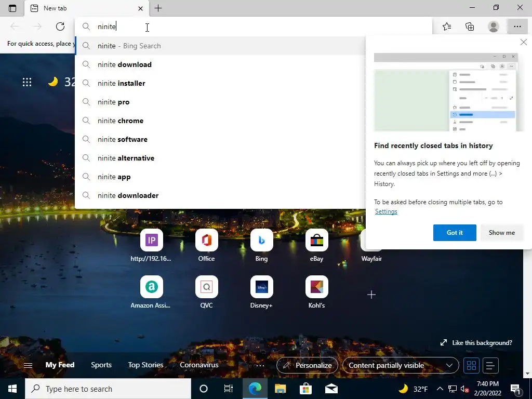Open the Collections icon
532x399 pixels.
point(470,26)
